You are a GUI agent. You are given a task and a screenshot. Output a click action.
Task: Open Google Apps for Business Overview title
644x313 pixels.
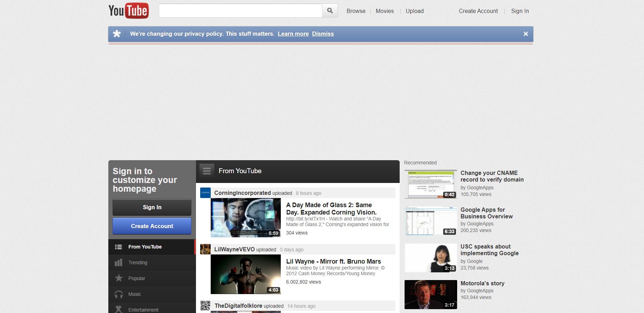click(x=487, y=213)
